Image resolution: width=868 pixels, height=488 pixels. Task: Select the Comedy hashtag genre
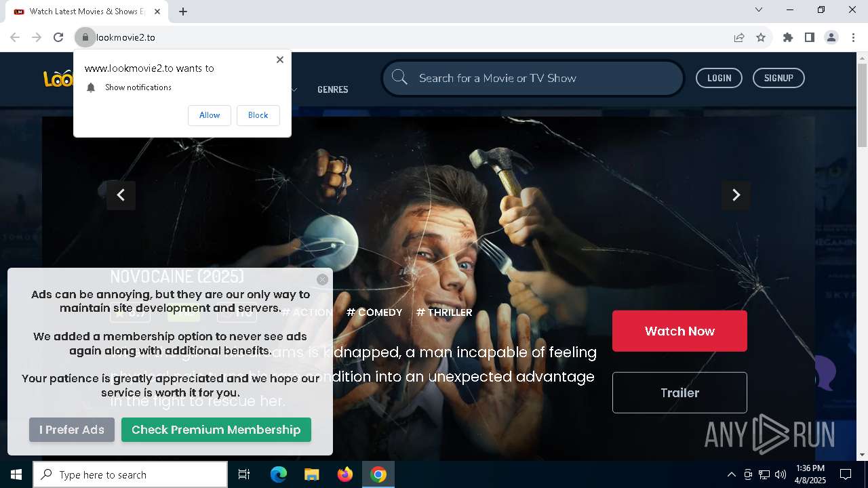374,312
